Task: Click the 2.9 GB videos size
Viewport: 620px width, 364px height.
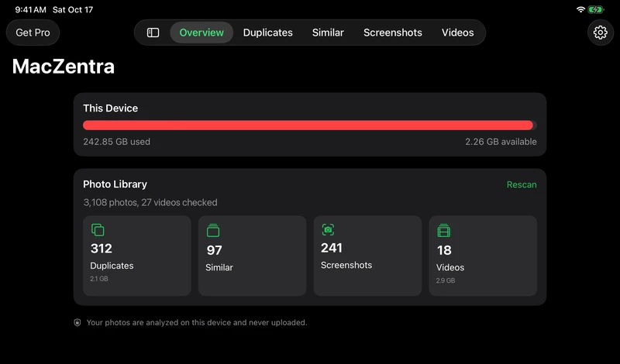Action: point(445,280)
